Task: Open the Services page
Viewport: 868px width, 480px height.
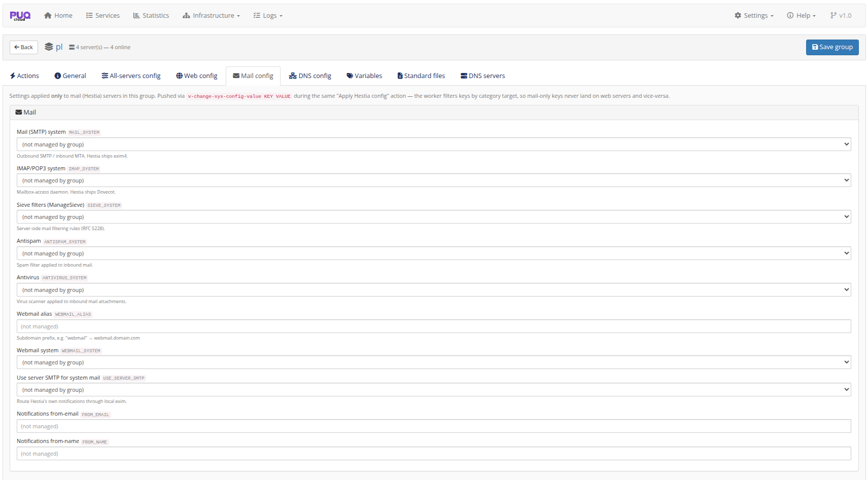Action: (103, 16)
